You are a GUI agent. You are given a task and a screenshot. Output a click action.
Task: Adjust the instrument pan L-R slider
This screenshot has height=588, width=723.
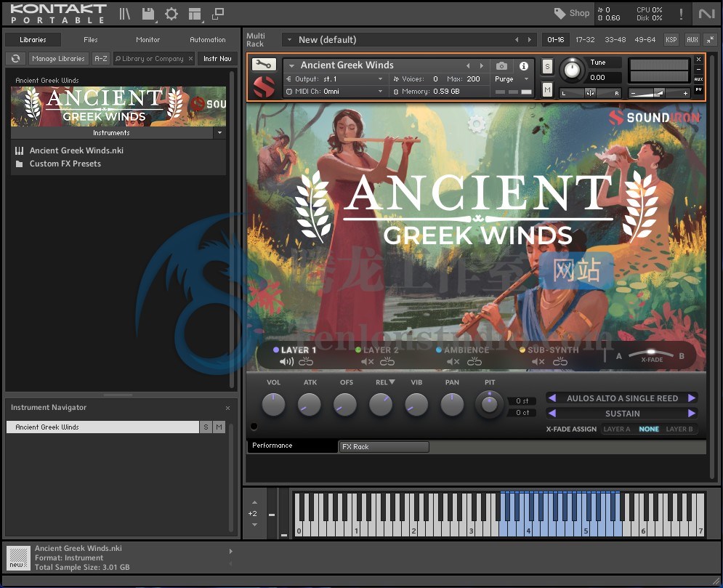click(x=590, y=93)
